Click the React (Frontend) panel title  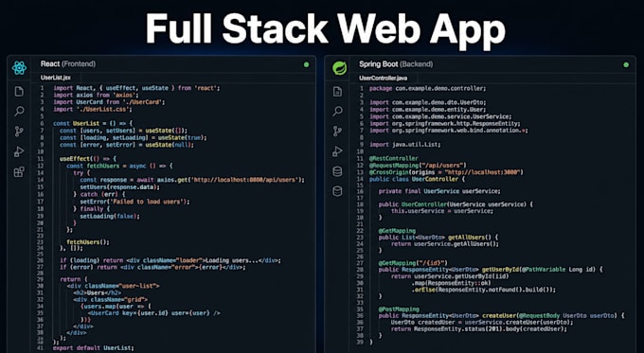coord(68,64)
